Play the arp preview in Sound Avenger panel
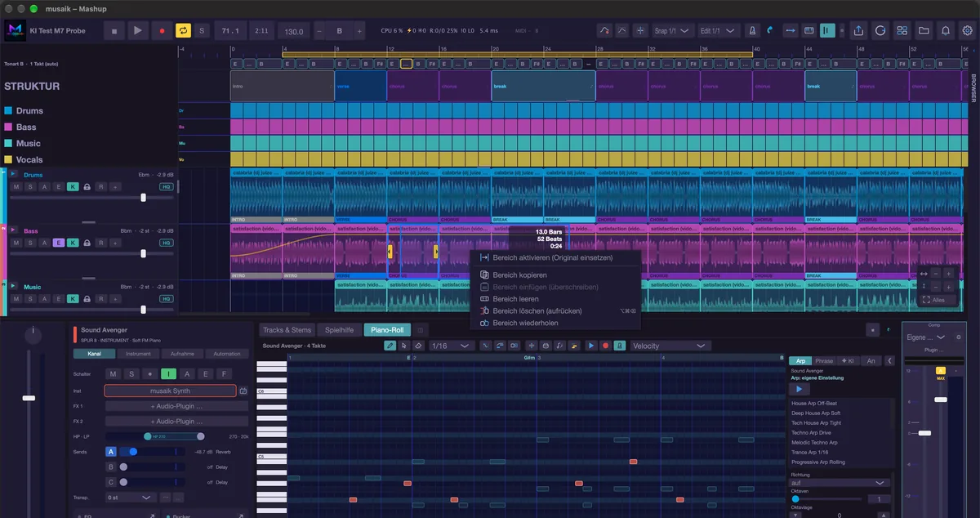The width and height of the screenshot is (980, 518). [x=799, y=389]
